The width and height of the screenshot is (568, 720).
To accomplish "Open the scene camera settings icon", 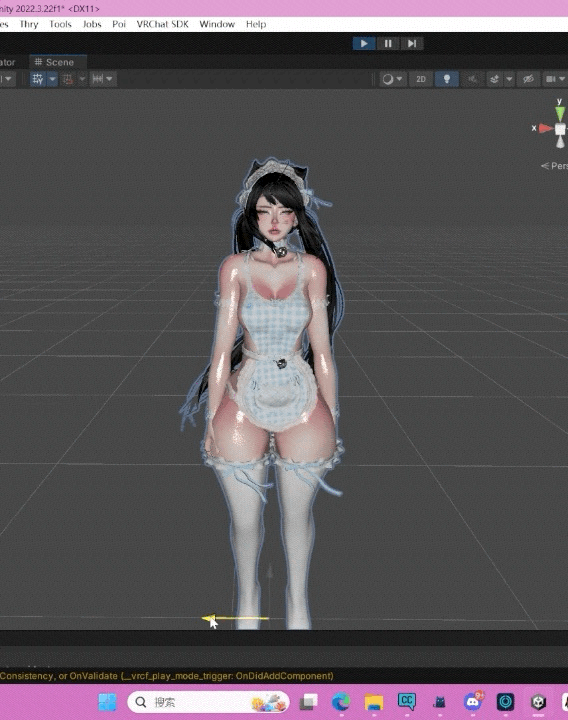I will click(x=551, y=79).
